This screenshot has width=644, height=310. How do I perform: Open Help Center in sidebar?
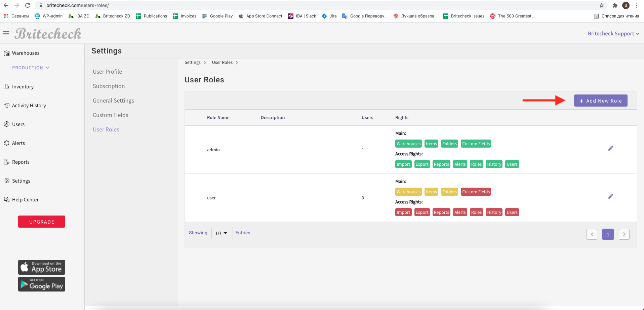coord(25,200)
